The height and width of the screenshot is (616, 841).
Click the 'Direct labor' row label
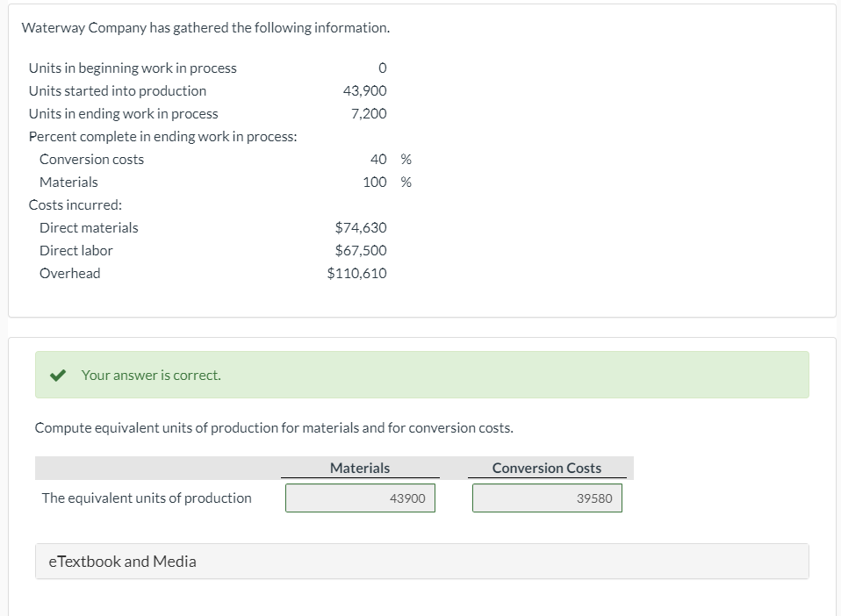coord(75,250)
